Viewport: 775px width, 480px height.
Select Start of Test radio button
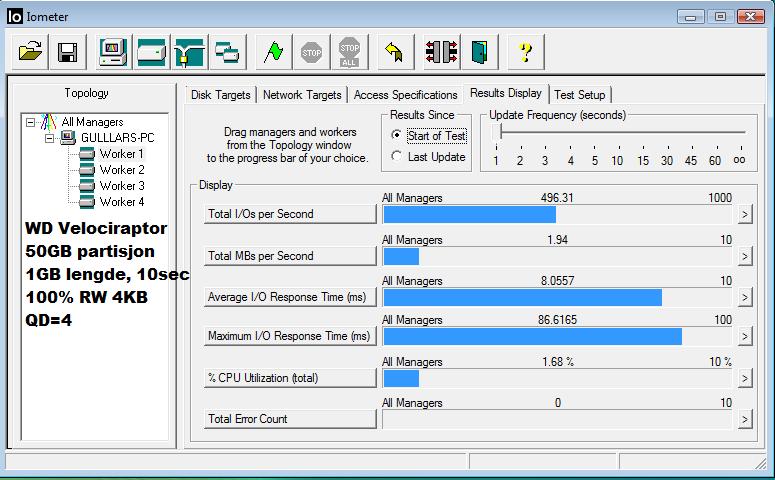point(396,134)
